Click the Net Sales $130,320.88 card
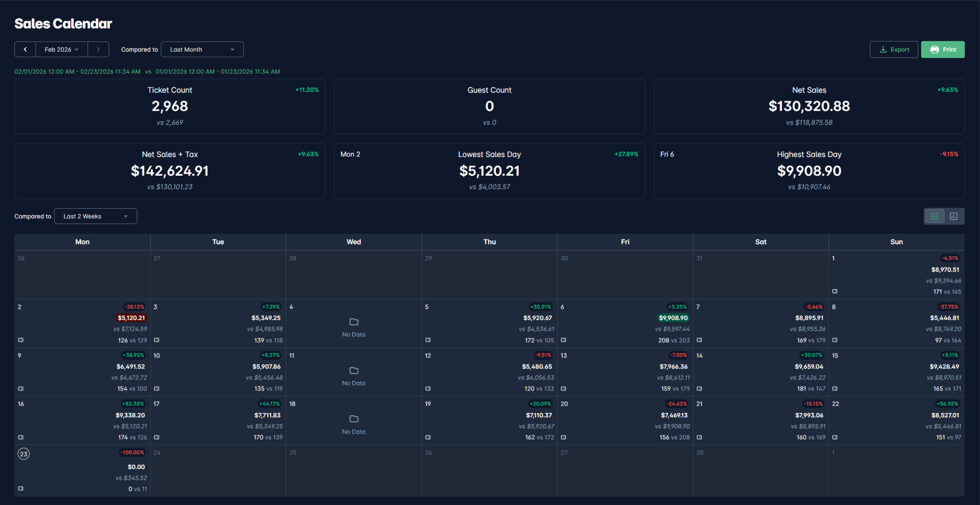The width and height of the screenshot is (980, 505). pyautogui.click(x=809, y=106)
